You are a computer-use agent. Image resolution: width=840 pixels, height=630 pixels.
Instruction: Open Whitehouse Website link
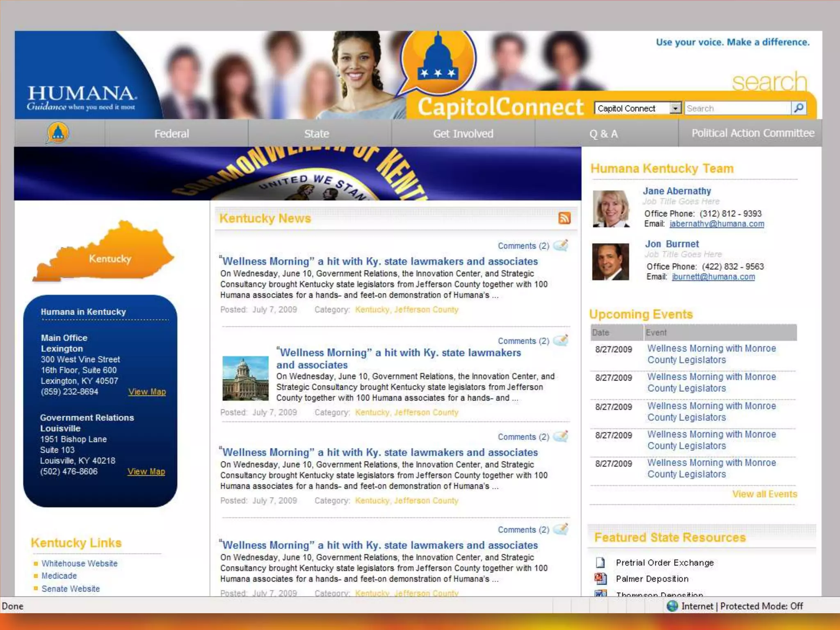(x=79, y=563)
